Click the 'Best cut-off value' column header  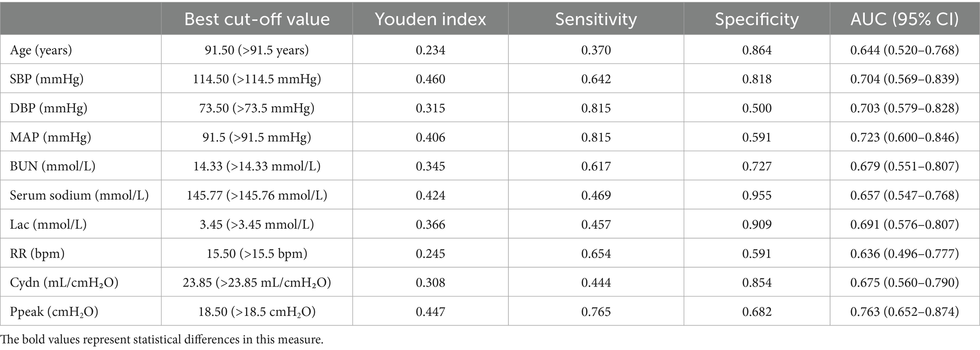coord(256,19)
